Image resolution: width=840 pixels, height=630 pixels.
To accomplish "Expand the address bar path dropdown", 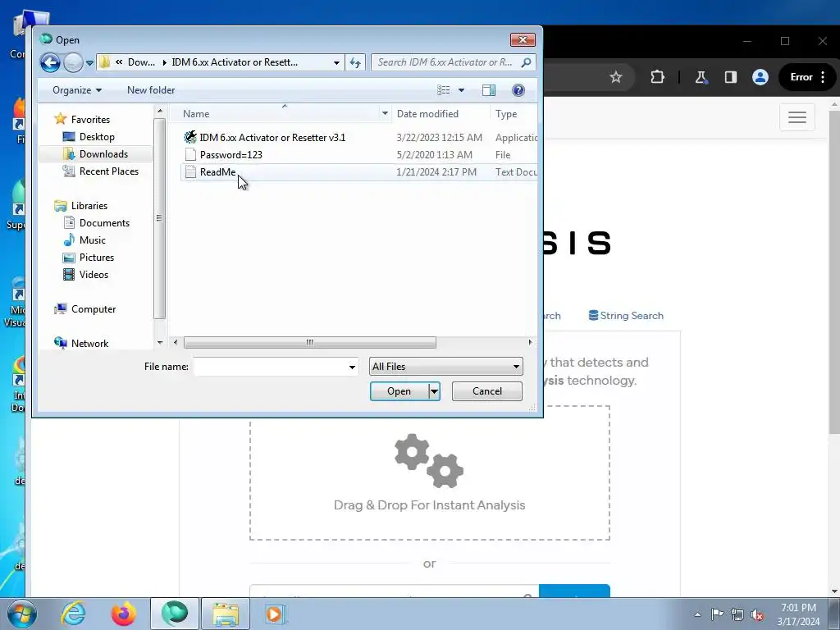I will 336,62.
